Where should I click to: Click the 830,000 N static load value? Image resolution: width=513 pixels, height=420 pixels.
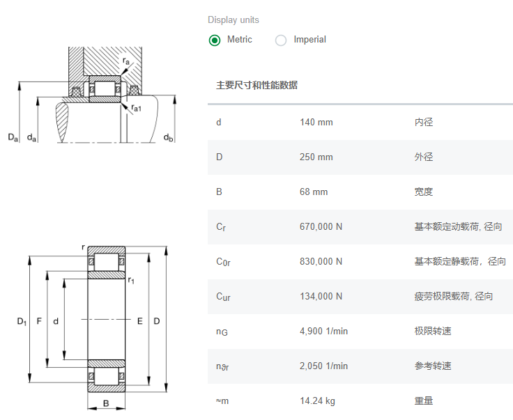[x=321, y=262]
